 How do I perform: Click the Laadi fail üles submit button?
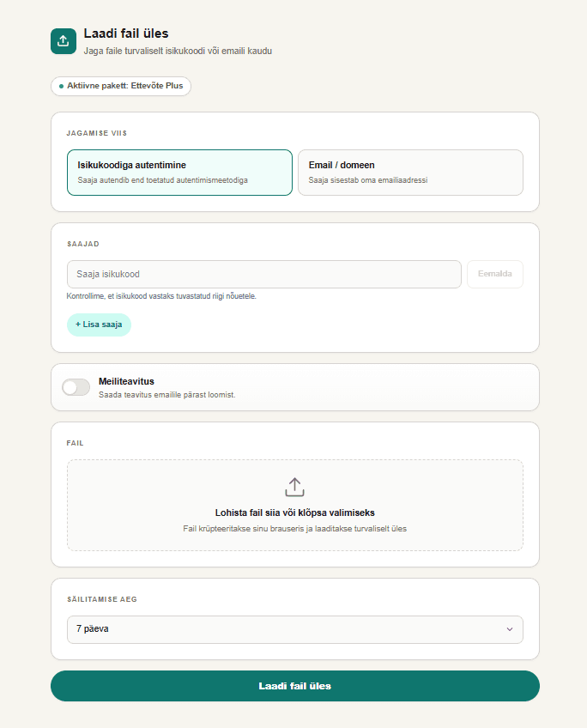coord(295,686)
